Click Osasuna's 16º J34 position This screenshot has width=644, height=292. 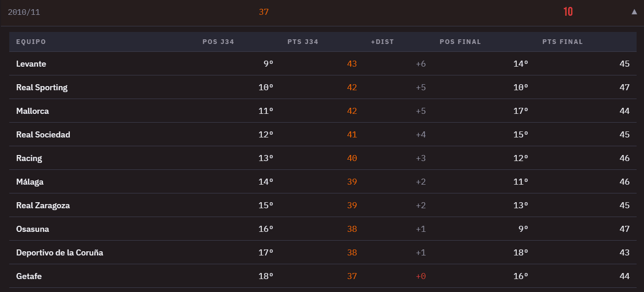(x=266, y=229)
